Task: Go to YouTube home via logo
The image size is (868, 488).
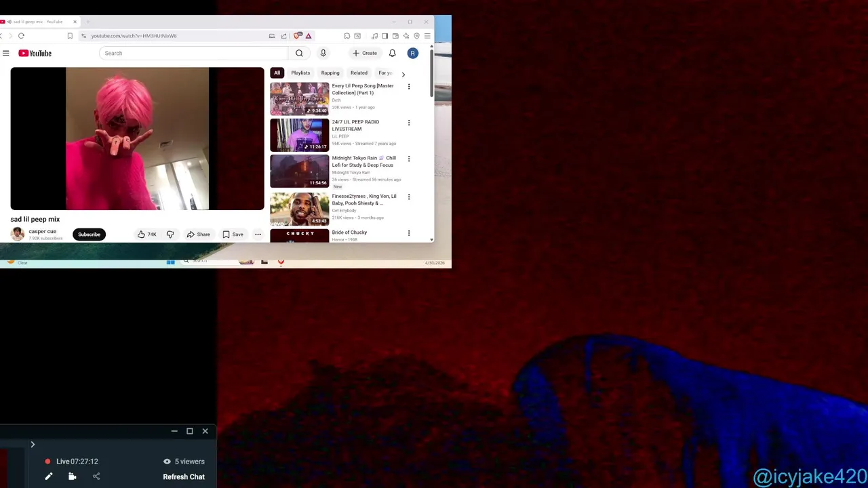Action: [35, 53]
